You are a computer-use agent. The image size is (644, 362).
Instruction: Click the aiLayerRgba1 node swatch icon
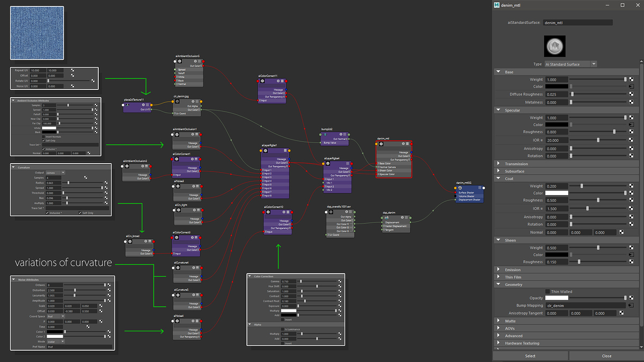266,151
